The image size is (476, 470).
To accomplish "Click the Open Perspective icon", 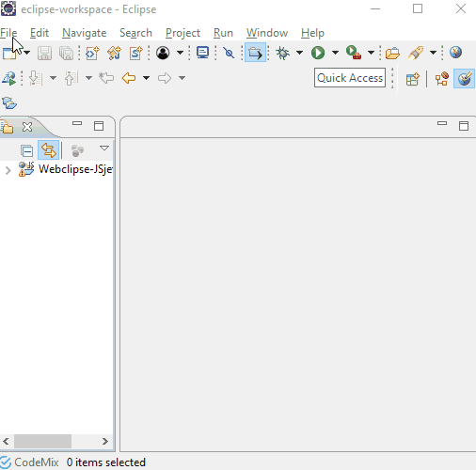I will coord(412,79).
